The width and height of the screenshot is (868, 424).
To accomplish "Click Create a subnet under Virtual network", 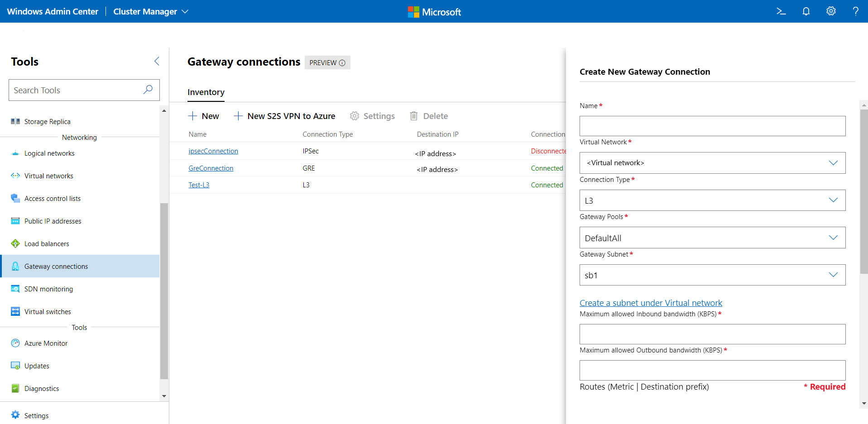I will (x=651, y=303).
